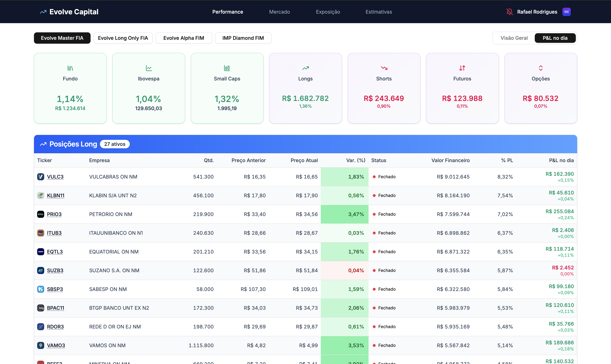Viewport: 611px width, 364px height.
Task: Select the Evolve Long Only FIA fund
Action: [123, 38]
